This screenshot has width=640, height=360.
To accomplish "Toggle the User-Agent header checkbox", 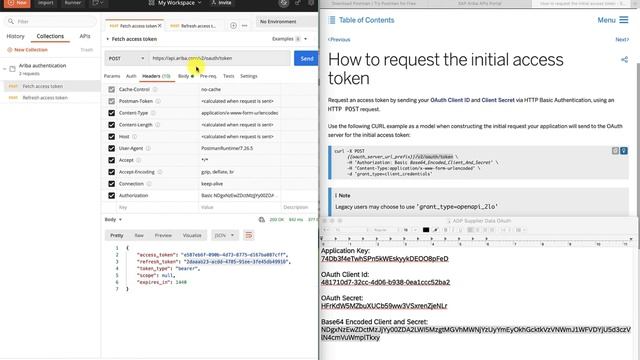I will coord(111,149).
